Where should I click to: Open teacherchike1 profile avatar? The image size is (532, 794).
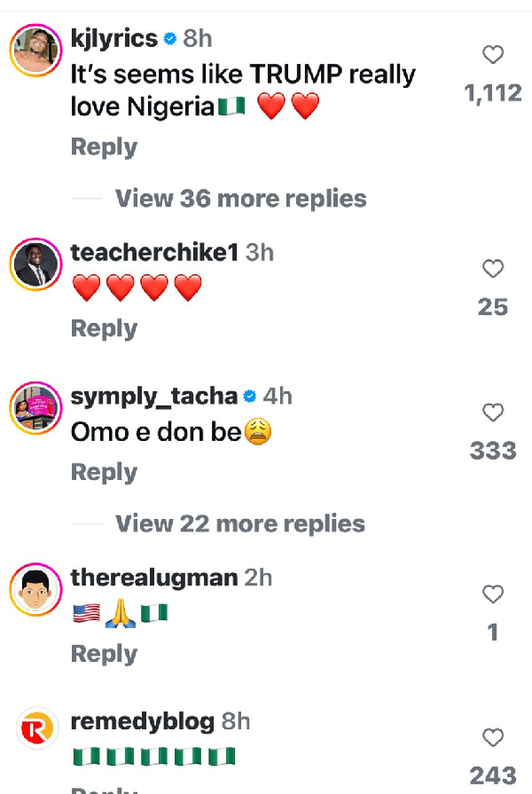(34, 265)
